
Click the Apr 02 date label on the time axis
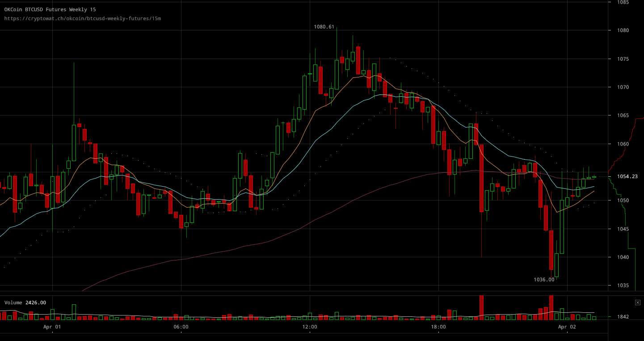tap(567, 327)
